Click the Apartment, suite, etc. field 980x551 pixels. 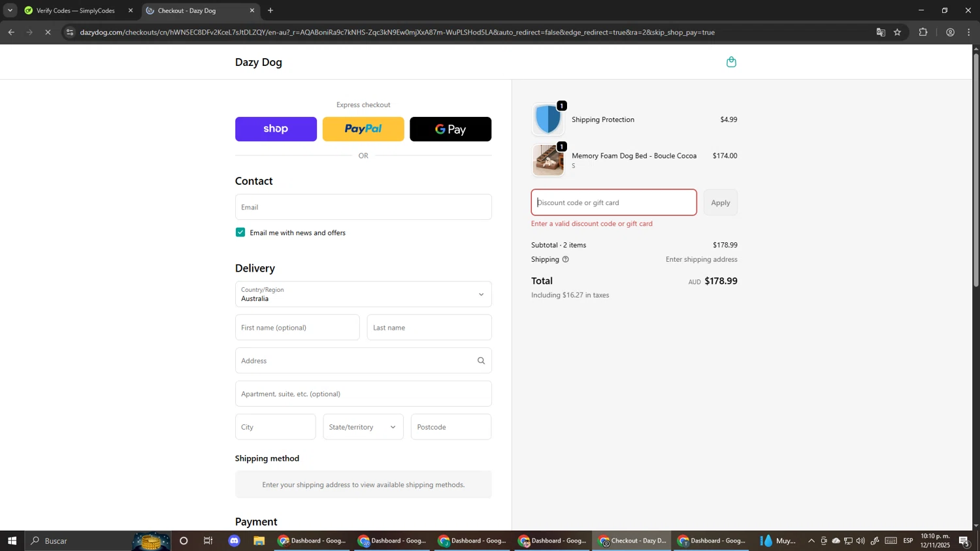click(x=363, y=394)
